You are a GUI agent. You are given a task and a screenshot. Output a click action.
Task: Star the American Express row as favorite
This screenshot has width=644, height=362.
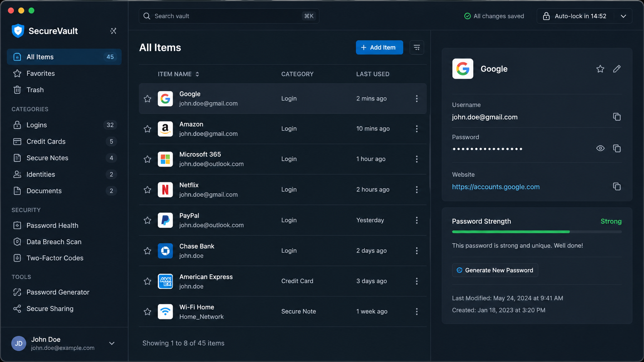(x=148, y=281)
